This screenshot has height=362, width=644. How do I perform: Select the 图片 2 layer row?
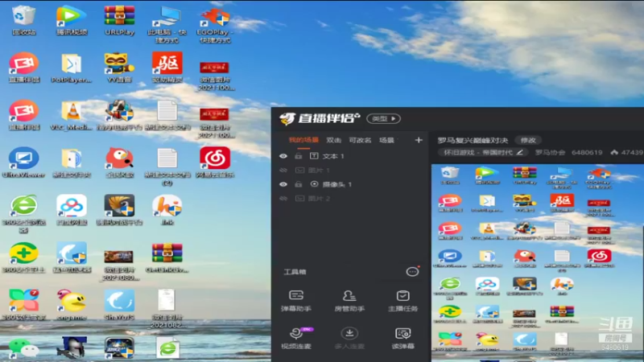351,199
